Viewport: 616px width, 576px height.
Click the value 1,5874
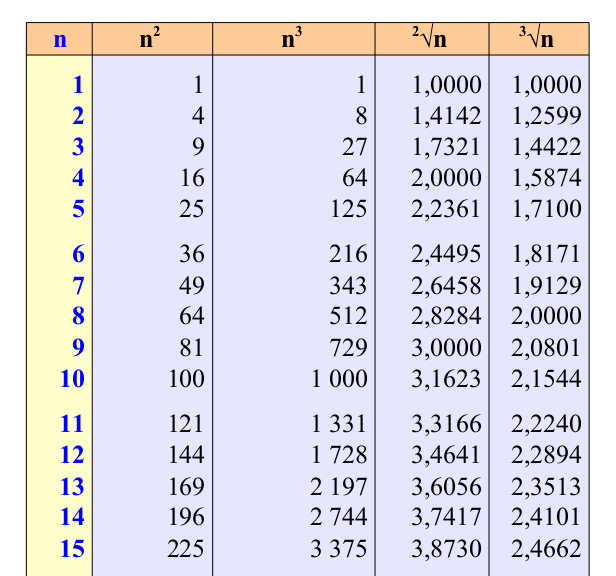[547, 178]
